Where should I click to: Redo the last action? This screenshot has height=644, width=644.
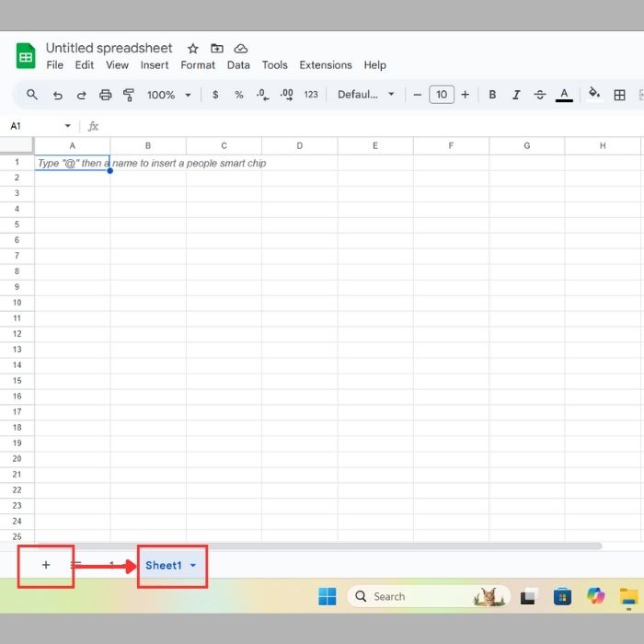pos(81,96)
